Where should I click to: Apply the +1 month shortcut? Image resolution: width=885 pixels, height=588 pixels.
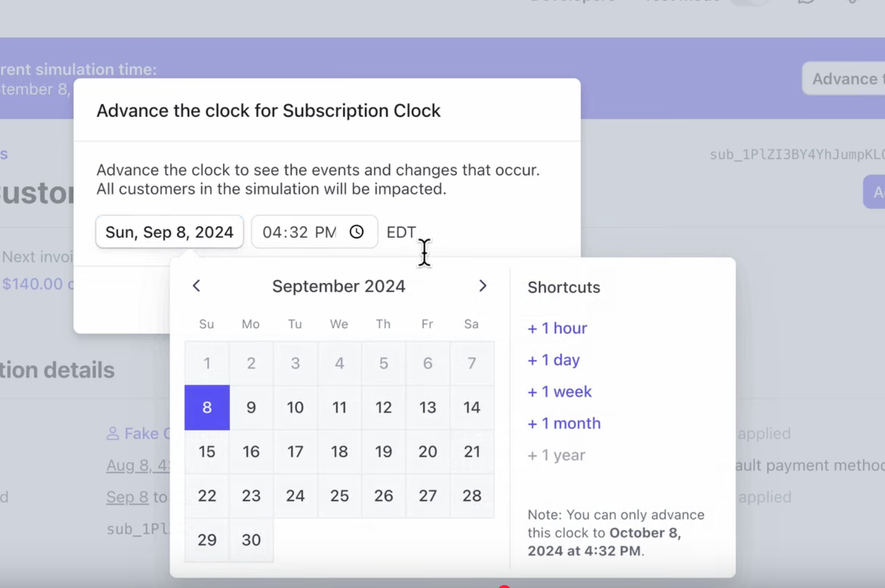coord(563,423)
